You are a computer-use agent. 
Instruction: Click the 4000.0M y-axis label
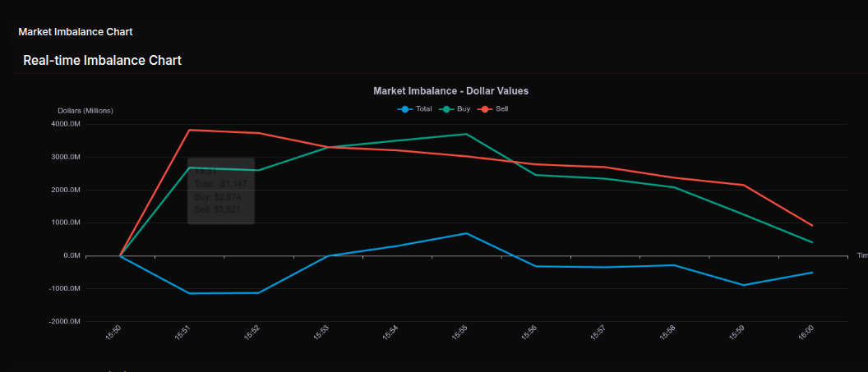coord(66,124)
